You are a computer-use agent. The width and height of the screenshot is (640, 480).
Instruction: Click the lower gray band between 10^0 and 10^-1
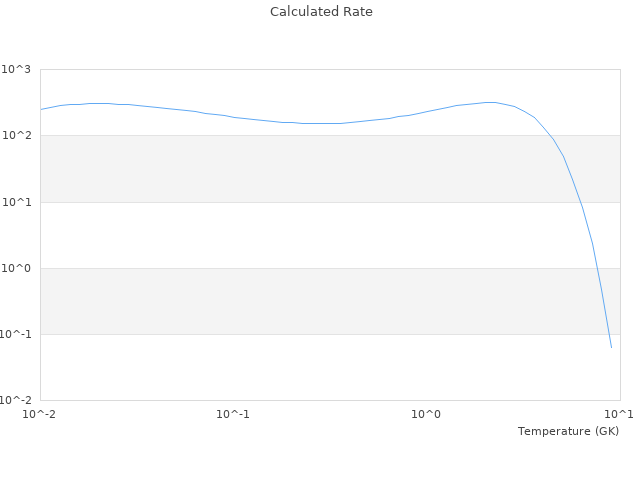(300, 301)
